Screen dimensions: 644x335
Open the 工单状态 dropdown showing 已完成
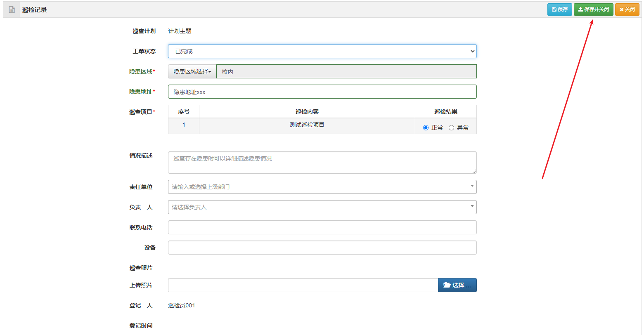coord(322,51)
